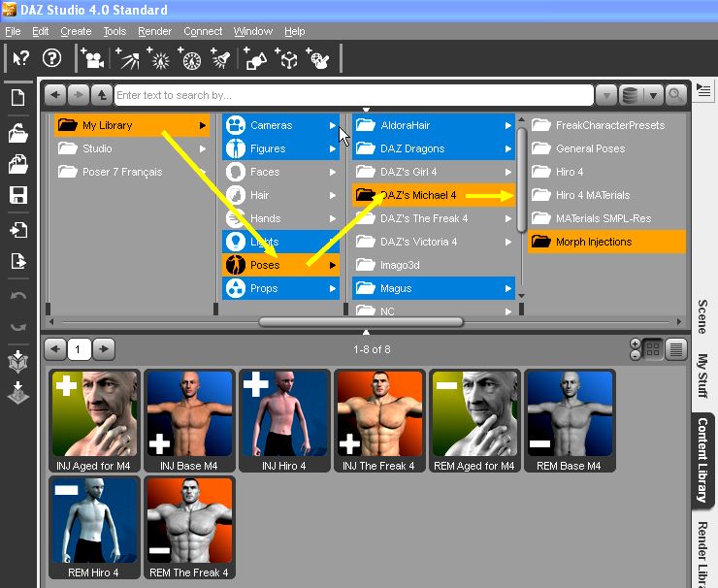Open the Edit menu

(41, 32)
